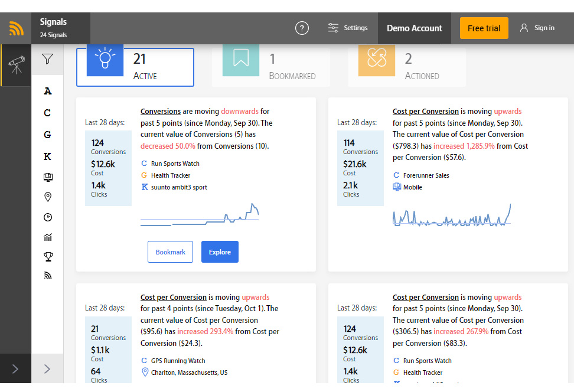
Task: Click the GPS Running Watch campaign label
Action: (x=178, y=361)
